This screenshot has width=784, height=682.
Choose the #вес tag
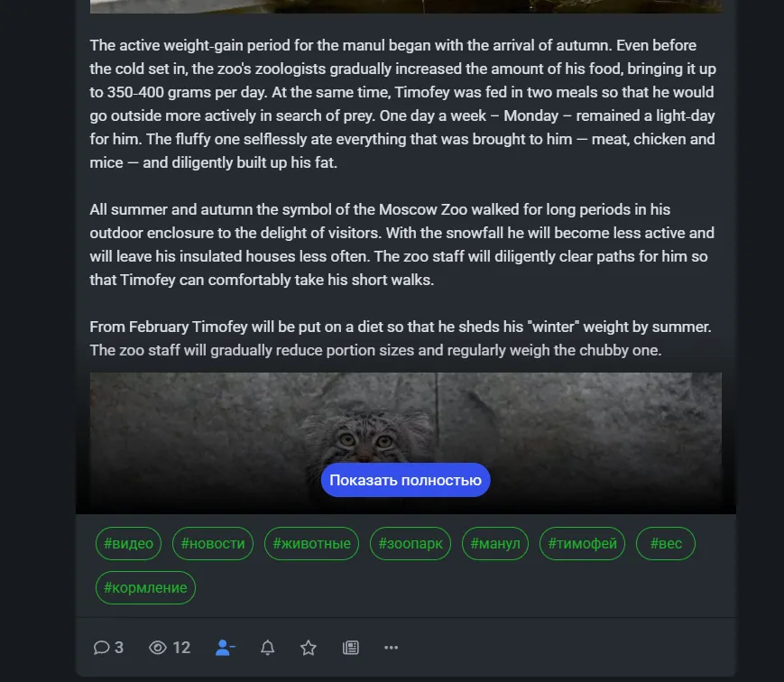pyautogui.click(x=666, y=543)
